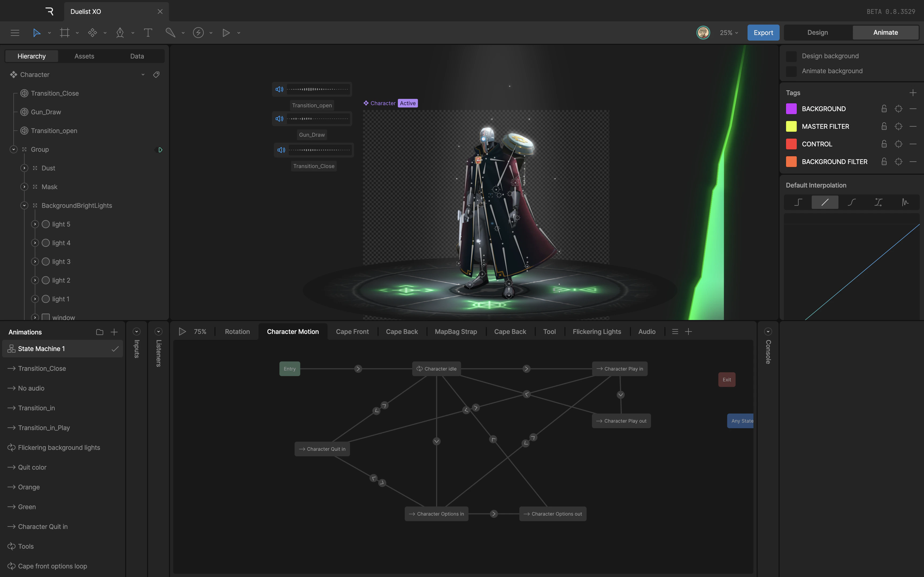
Task: Add a new tag with plus icon
Action: click(x=913, y=93)
